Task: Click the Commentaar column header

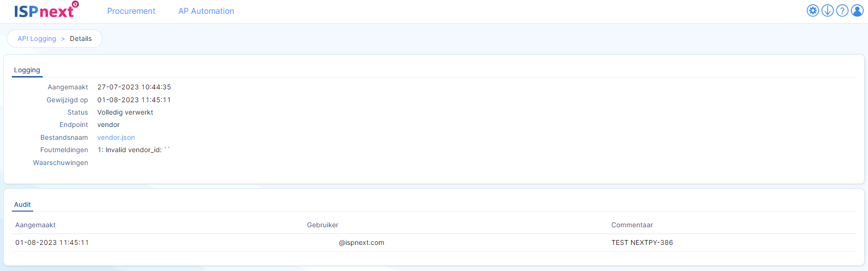Action: pos(632,225)
